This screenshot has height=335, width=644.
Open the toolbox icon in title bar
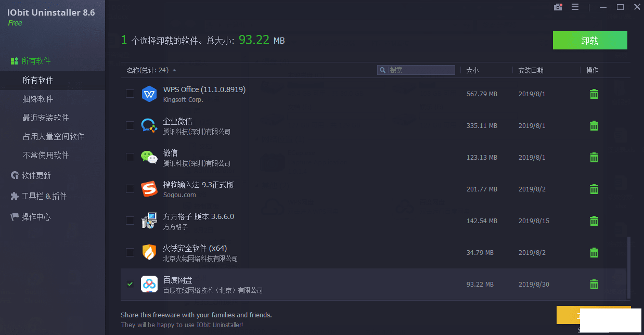(558, 7)
